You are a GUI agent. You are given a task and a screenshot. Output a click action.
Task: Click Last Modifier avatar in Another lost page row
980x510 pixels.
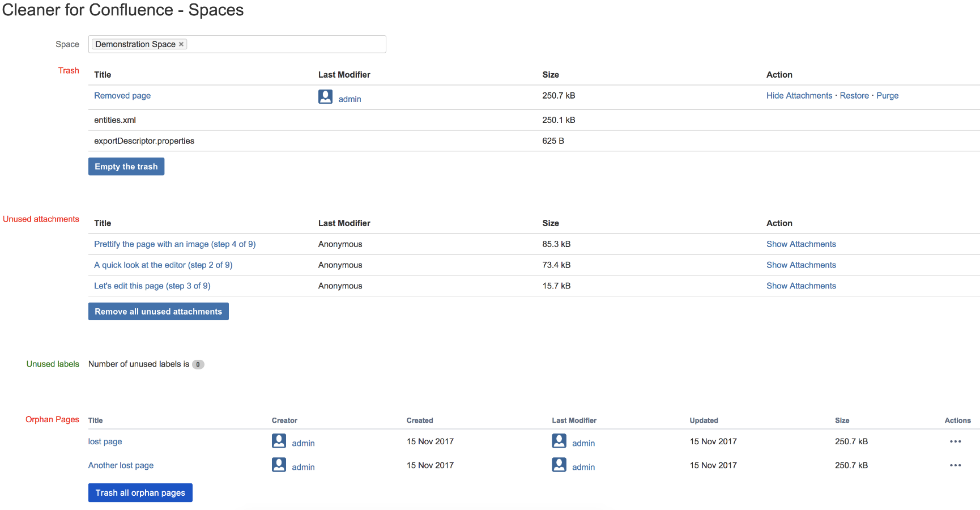[x=559, y=465]
